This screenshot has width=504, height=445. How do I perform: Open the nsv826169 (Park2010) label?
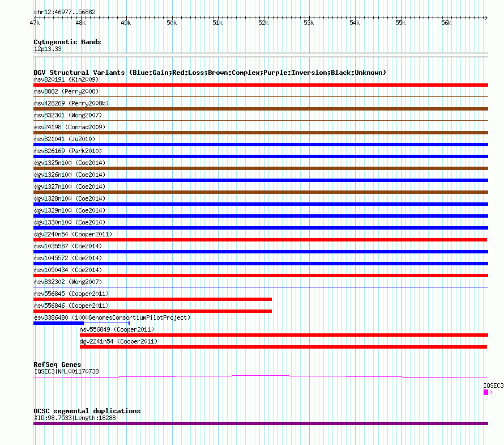[68, 151]
